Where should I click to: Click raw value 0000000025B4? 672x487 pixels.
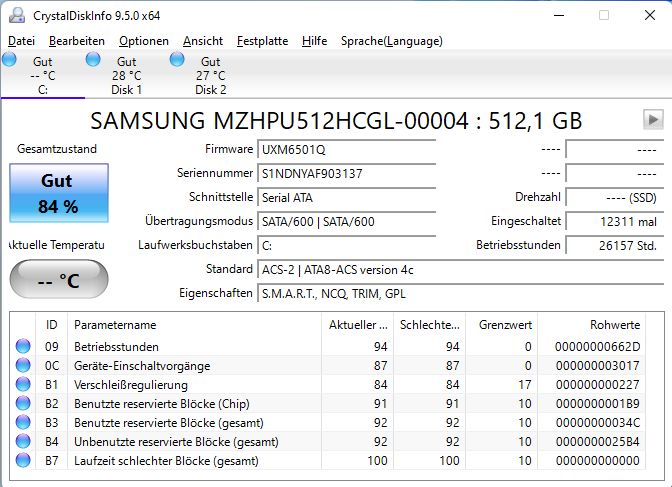point(597,442)
